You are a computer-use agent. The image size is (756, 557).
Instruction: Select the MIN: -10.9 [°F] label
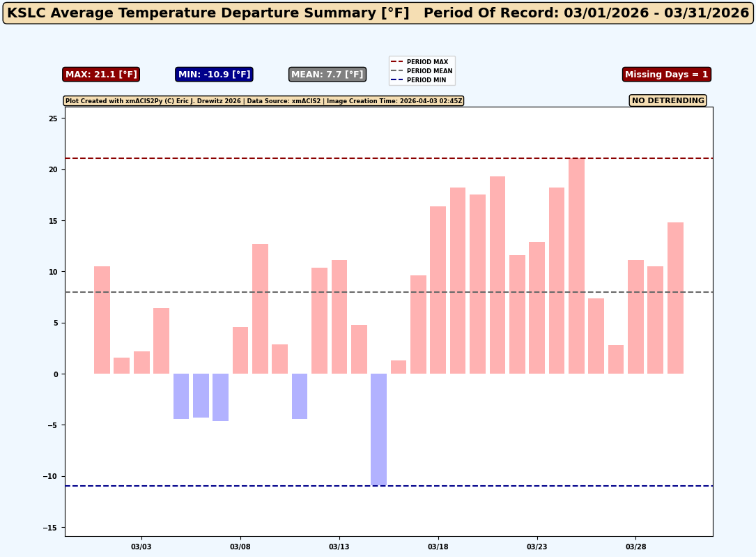coord(214,75)
